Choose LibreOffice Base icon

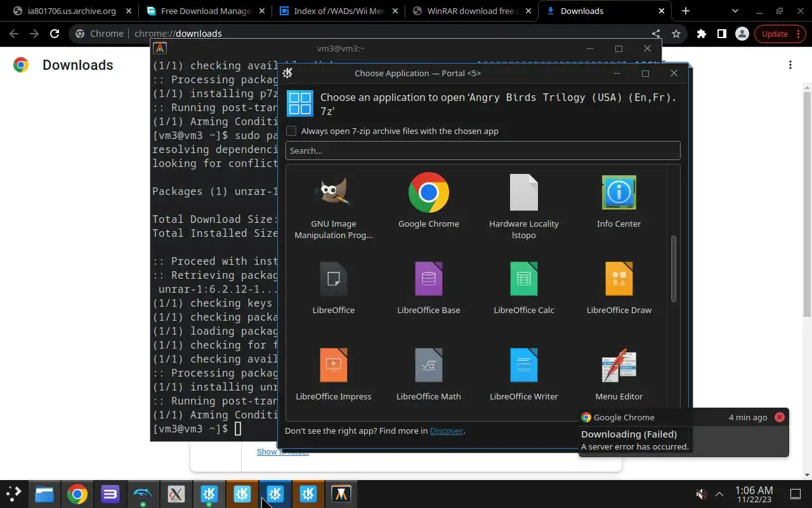tap(429, 279)
